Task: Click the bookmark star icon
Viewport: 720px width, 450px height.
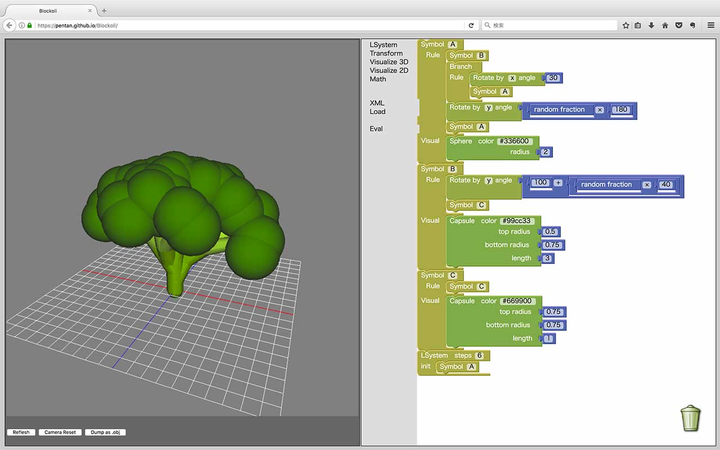Action: pyautogui.click(x=626, y=24)
